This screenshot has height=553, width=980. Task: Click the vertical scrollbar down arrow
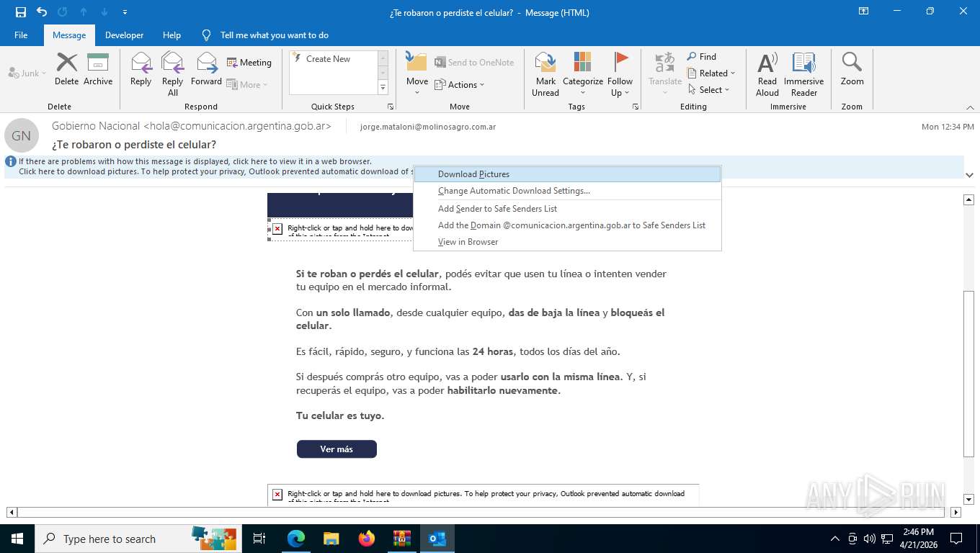[969, 499]
